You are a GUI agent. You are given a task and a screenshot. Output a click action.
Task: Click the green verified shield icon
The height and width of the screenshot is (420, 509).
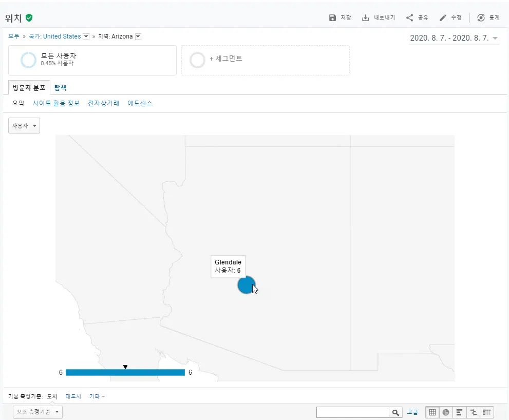point(29,18)
